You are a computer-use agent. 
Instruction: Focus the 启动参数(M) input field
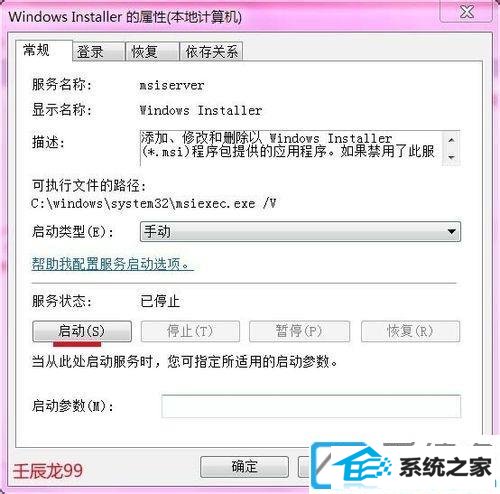click(x=311, y=406)
